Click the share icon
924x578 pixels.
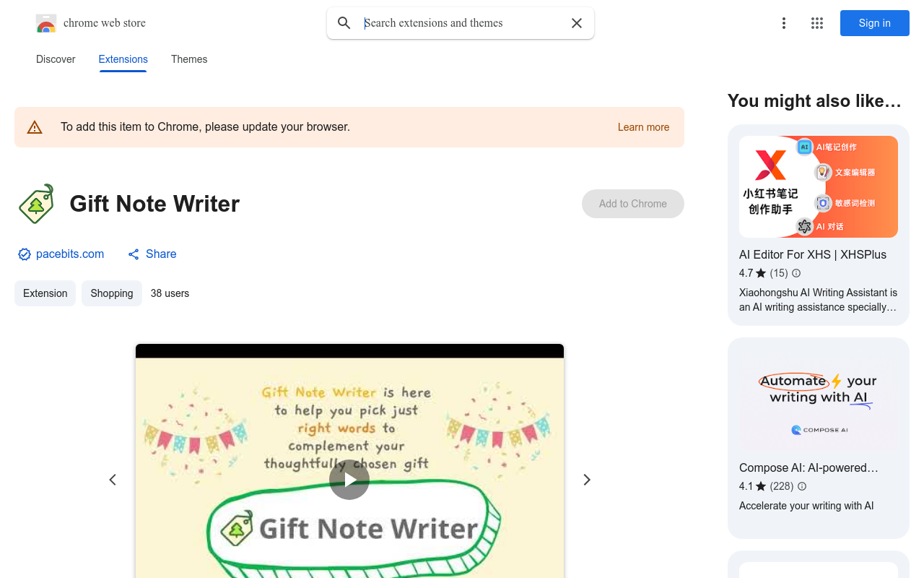coord(134,254)
